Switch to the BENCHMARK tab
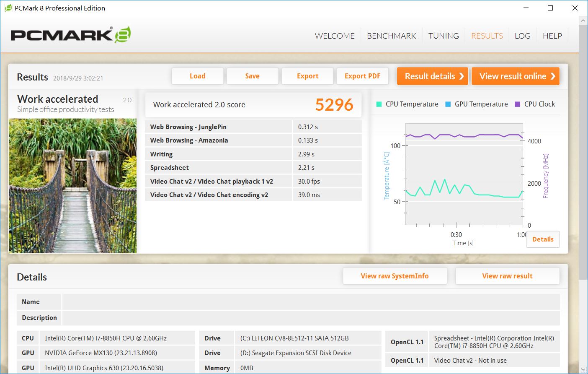The height and width of the screenshot is (374, 588). click(x=392, y=36)
